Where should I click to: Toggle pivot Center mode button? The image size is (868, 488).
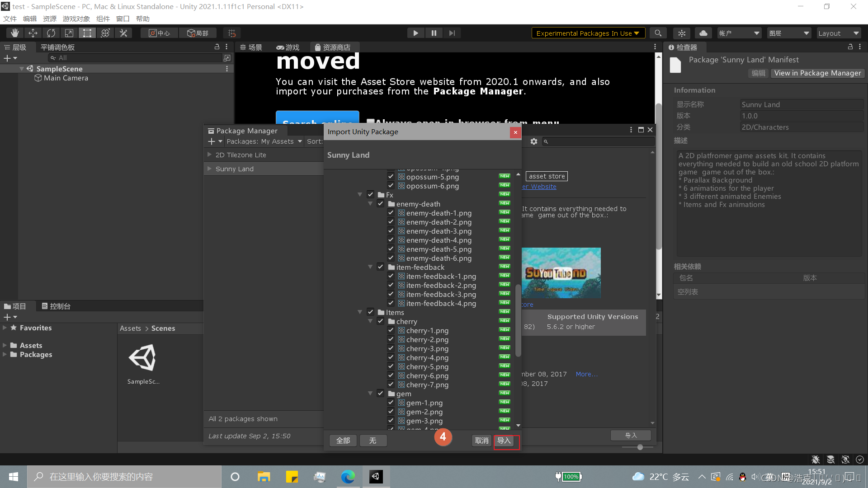tap(160, 33)
